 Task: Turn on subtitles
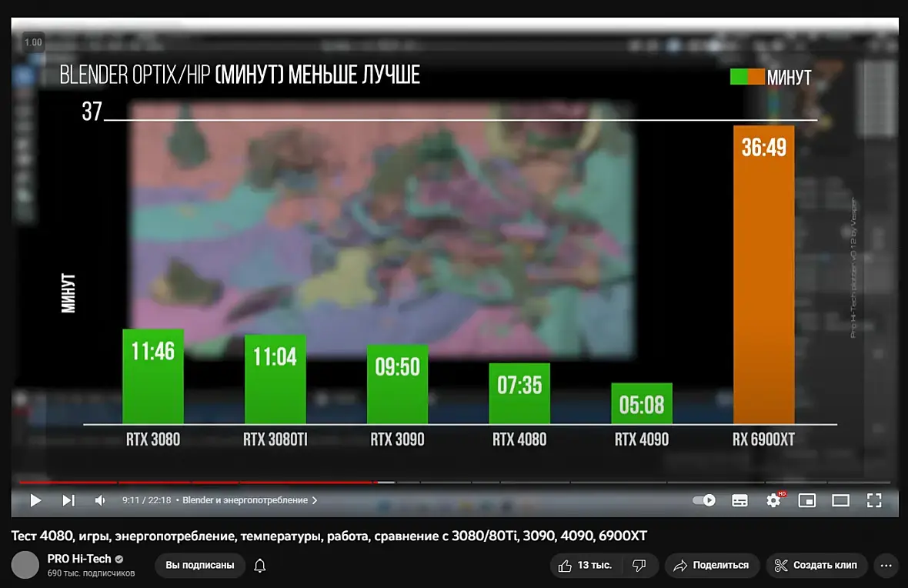(x=739, y=500)
